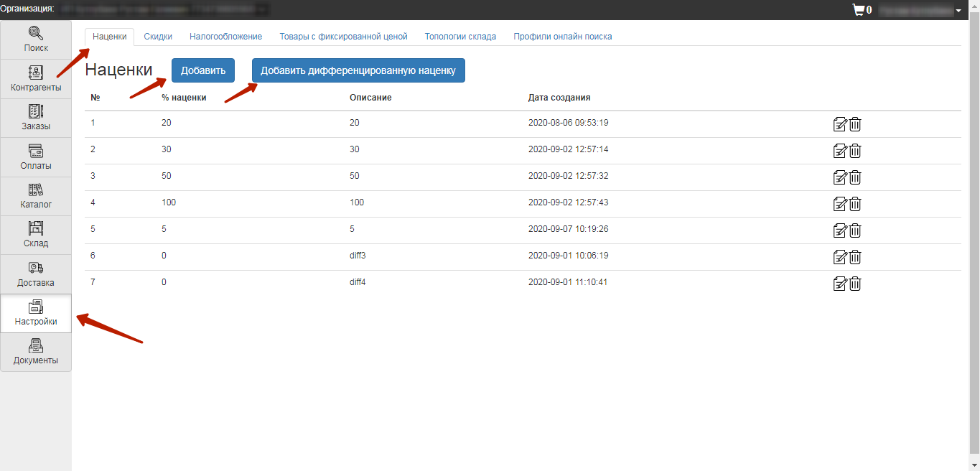Select date 2020-09-07 10:19:26 cell
Screen dimensions: 980x471
569,229
